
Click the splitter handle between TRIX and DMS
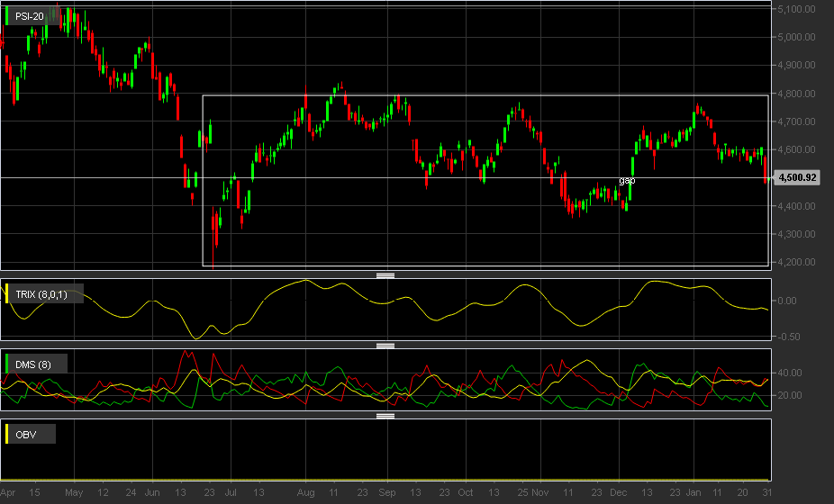click(385, 346)
